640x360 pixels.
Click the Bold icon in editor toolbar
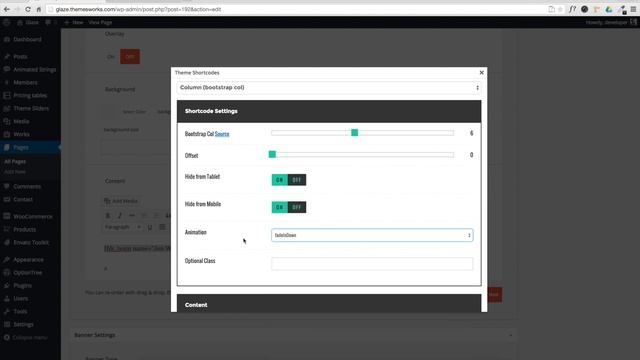108,216
